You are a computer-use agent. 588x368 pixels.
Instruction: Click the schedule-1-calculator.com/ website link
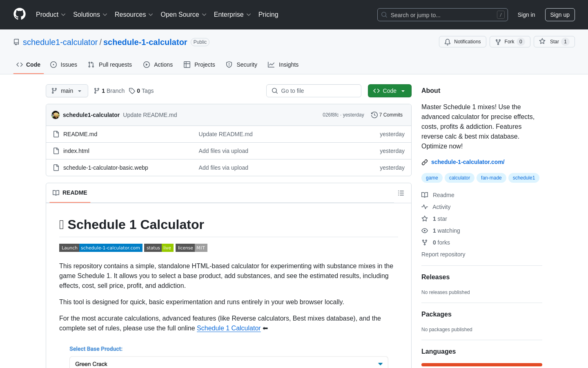click(x=468, y=162)
